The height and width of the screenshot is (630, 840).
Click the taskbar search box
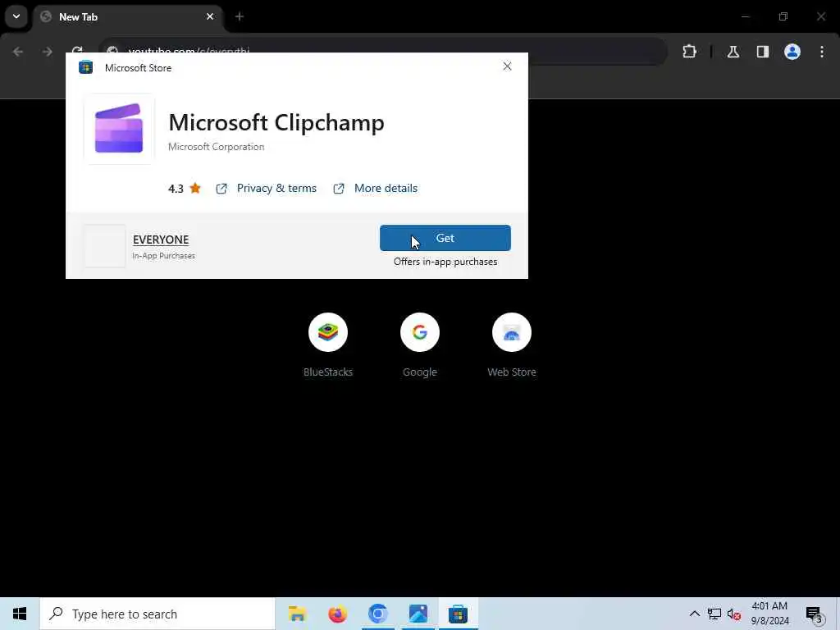click(x=157, y=614)
